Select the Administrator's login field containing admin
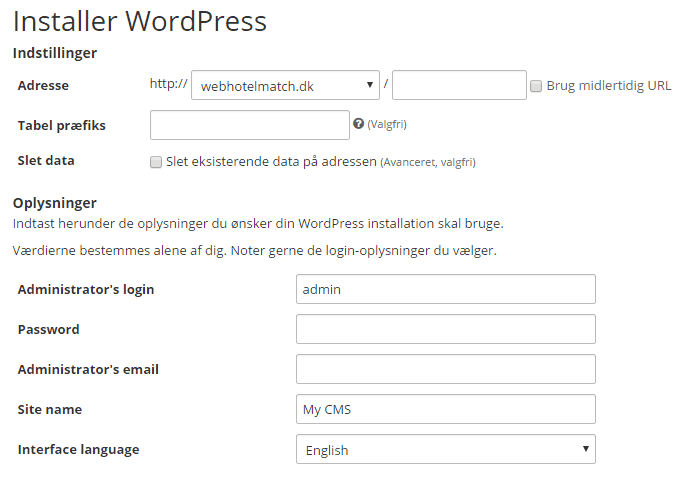 [x=446, y=289]
